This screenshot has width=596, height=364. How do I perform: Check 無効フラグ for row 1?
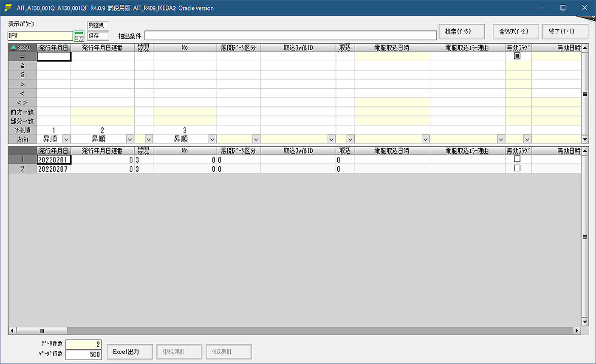point(517,159)
